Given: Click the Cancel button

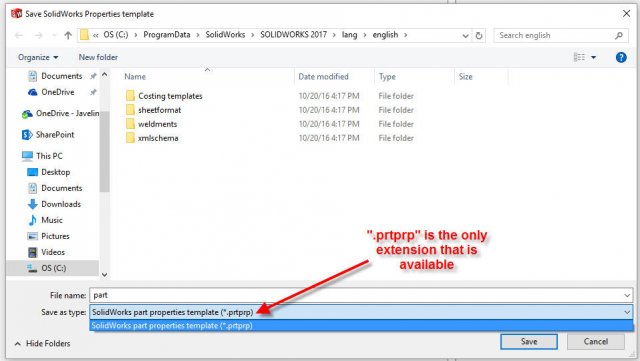Looking at the screenshot, I should [596, 341].
